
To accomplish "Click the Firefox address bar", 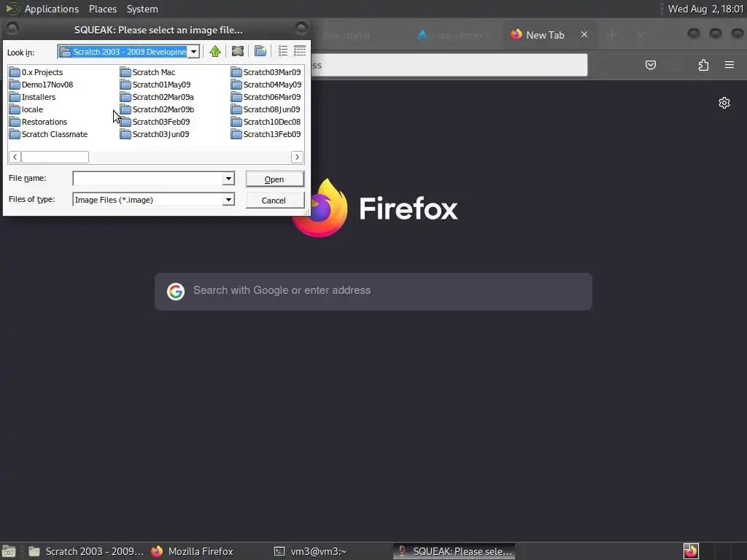I will (449, 65).
